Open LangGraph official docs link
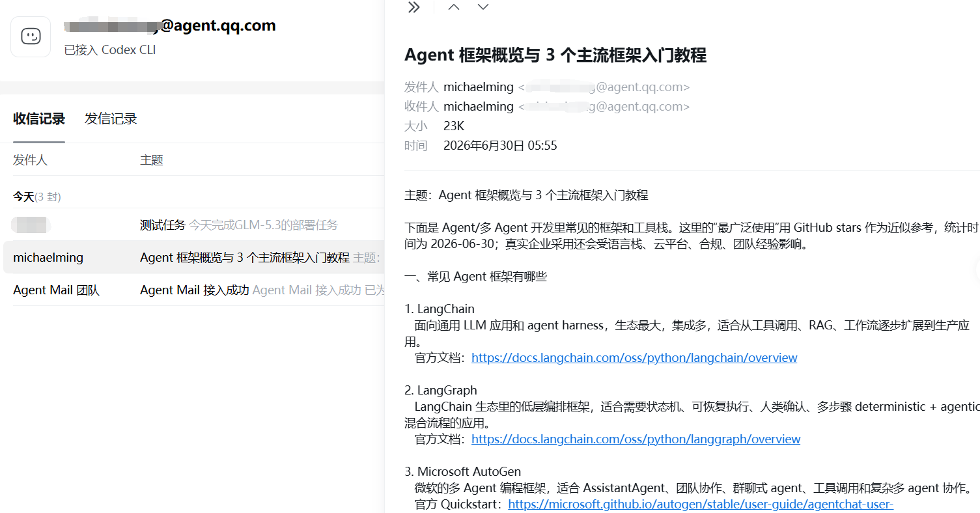The width and height of the screenshot is (980, 513). [636, 439]
